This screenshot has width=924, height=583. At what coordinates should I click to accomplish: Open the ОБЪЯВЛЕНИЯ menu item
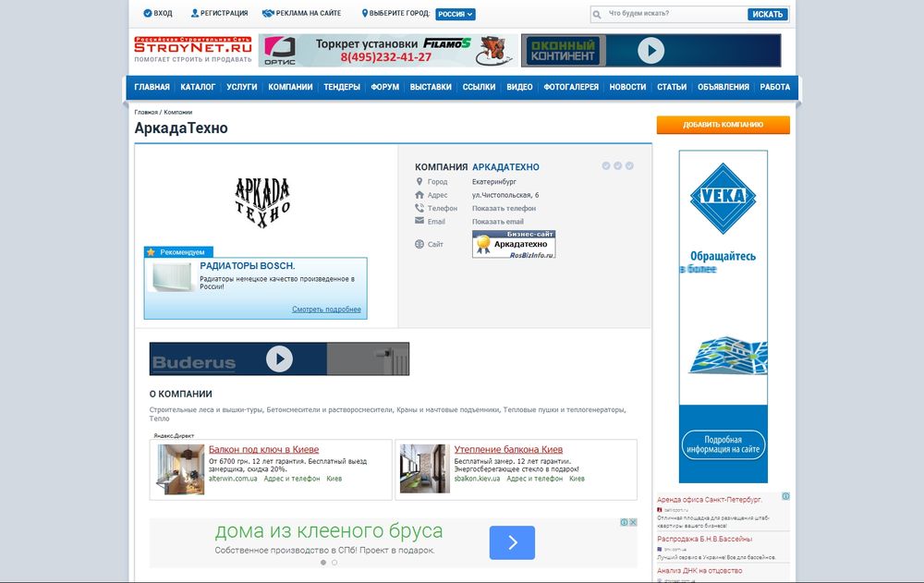(x=723, y=87)
